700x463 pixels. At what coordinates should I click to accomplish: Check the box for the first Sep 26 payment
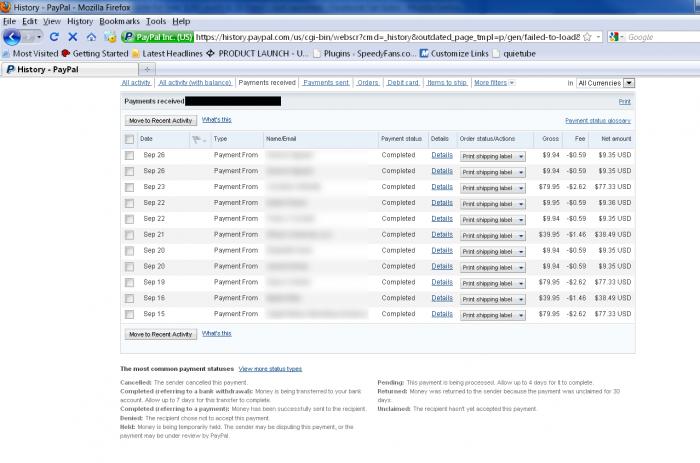tap(129, 155)
